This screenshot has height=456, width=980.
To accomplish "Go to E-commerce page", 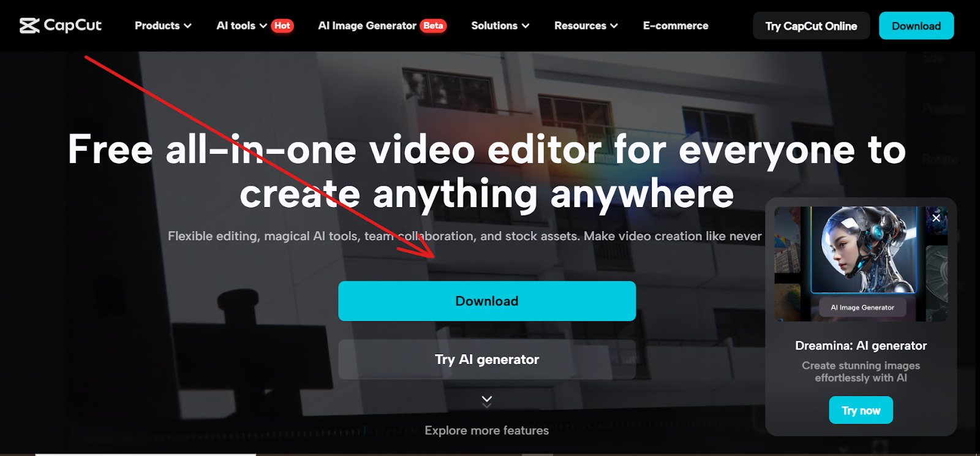I will click(x=676, y=26).
